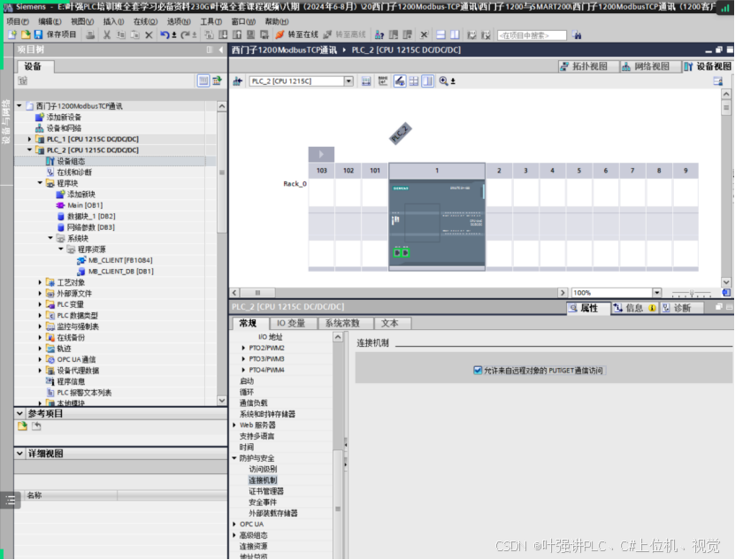Expand the 工艺对象 folder
Screen dimensions: 735x560
40,282
